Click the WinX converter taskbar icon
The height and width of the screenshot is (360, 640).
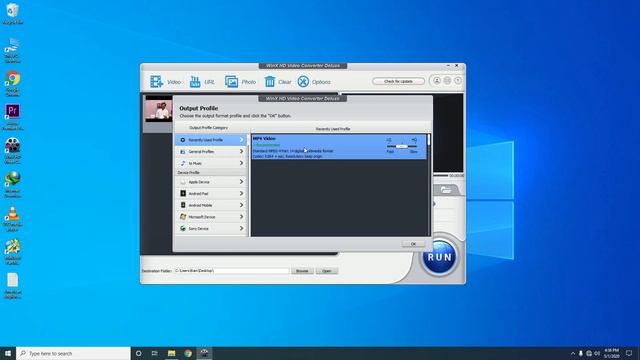pyautogui.click(x=204, y=353)
